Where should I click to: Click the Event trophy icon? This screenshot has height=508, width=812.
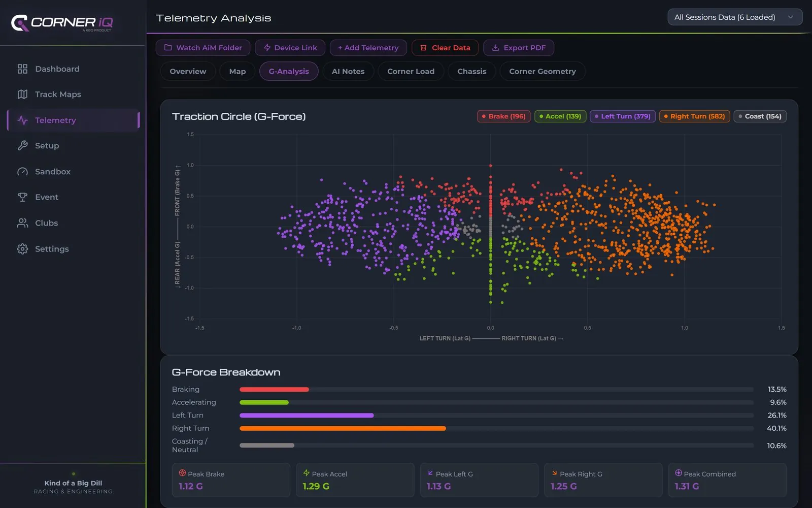pyautogui.click(x=22, y=197)
